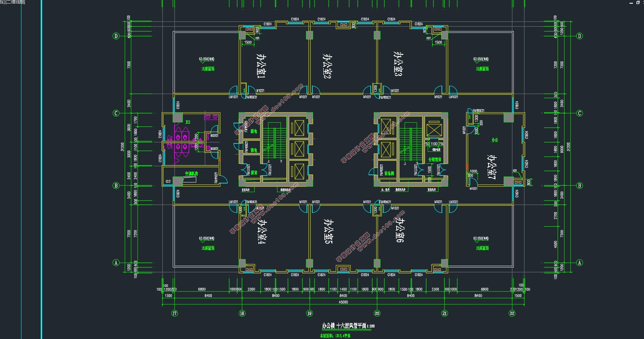Select the 办公室5 room label
This screenshot has height=339, width=644.
[329, 231]
